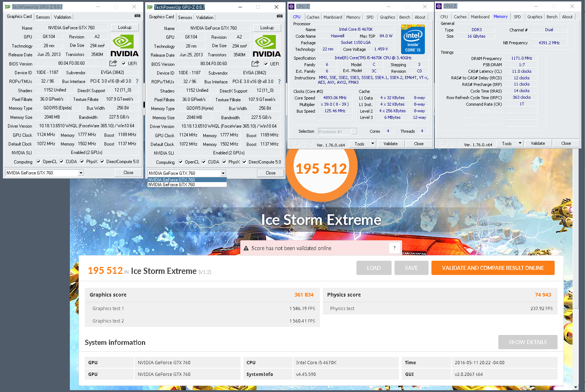Switch to Sensors tab in left GPU-Z
This screenshot has width=585, height=392.
tap(43, 17)
